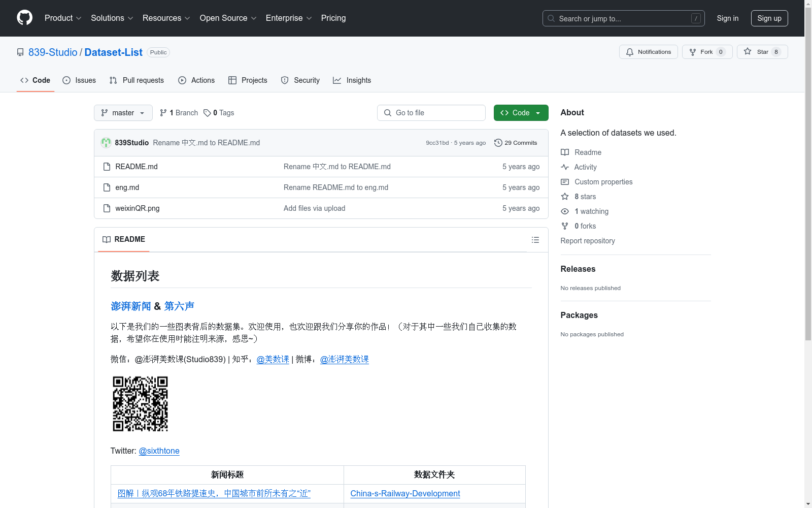This screenshot has width=812, height=508.
Task: Click the GitHub logo icon
Action: point(24,18)
